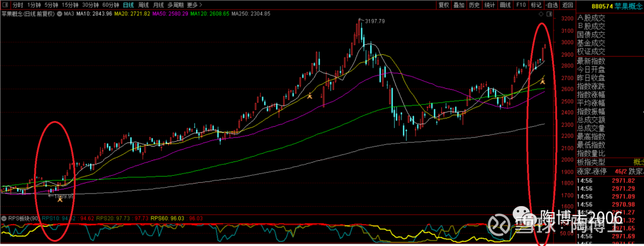This screenshot has width=644, height=246.
Task: Click the 返回 back button
Action: (568, 5)
